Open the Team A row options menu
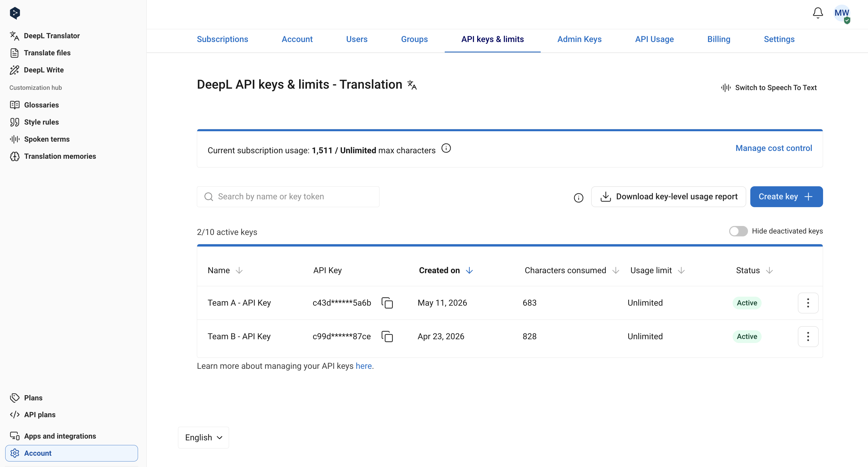868x467 pixels. [808, 303]
